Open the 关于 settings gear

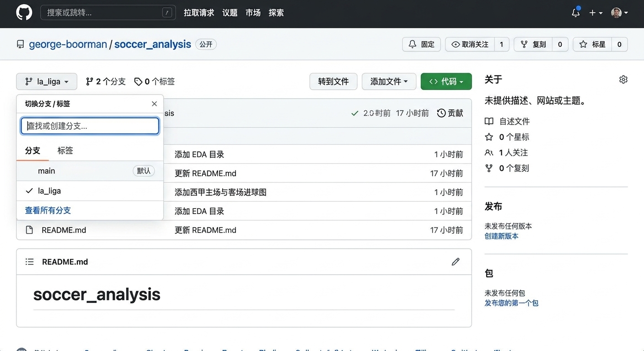623,80
